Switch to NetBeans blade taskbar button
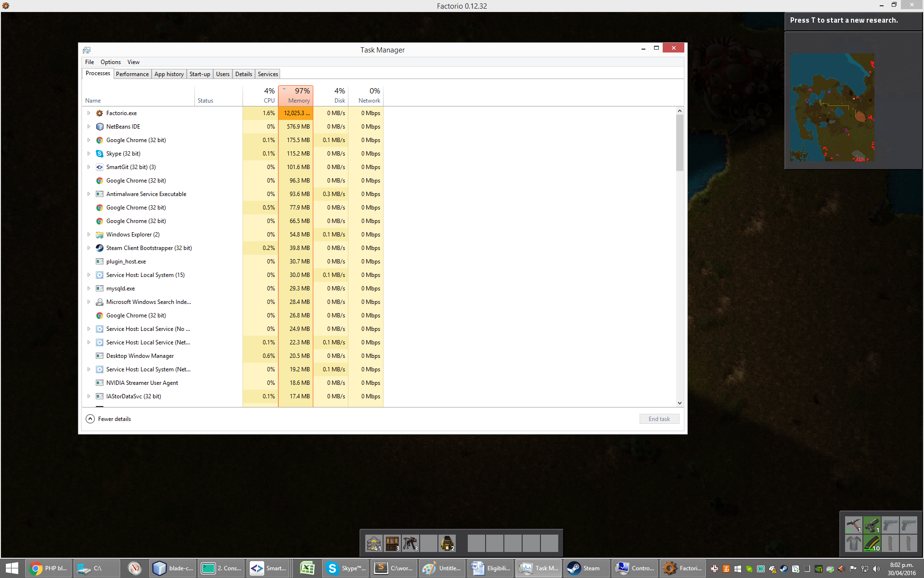924x578 pixels. 173,568
